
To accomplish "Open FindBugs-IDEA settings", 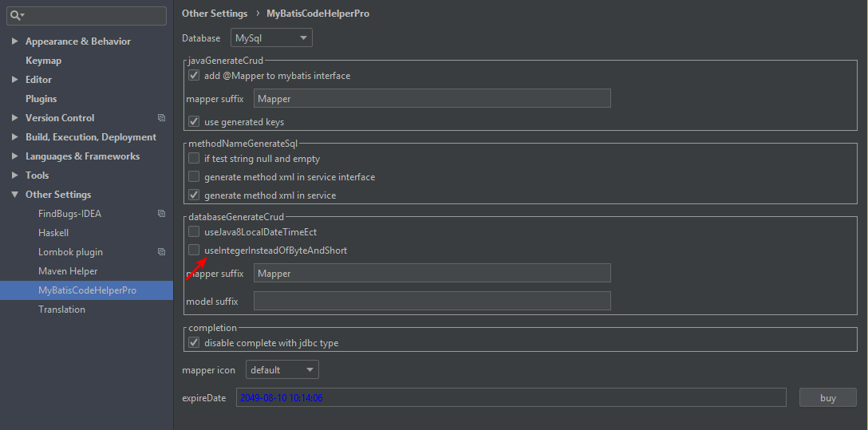I will (69, 214).
